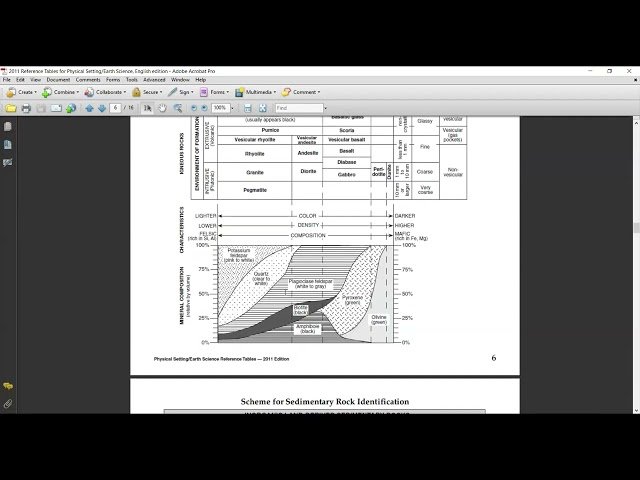Open the Advanced menu
640x480 pixels.
(x=153, y=79)
